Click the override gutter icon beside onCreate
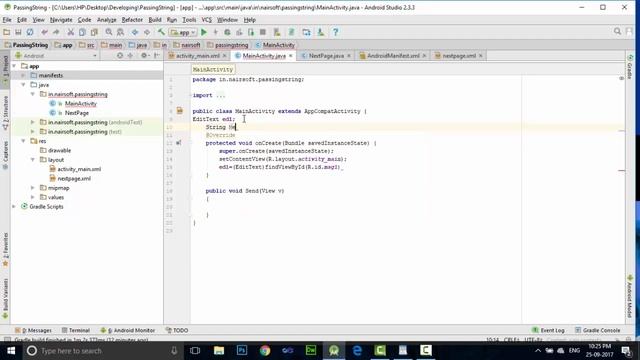Viewport: 640px width, 360px height. point(178,143)
